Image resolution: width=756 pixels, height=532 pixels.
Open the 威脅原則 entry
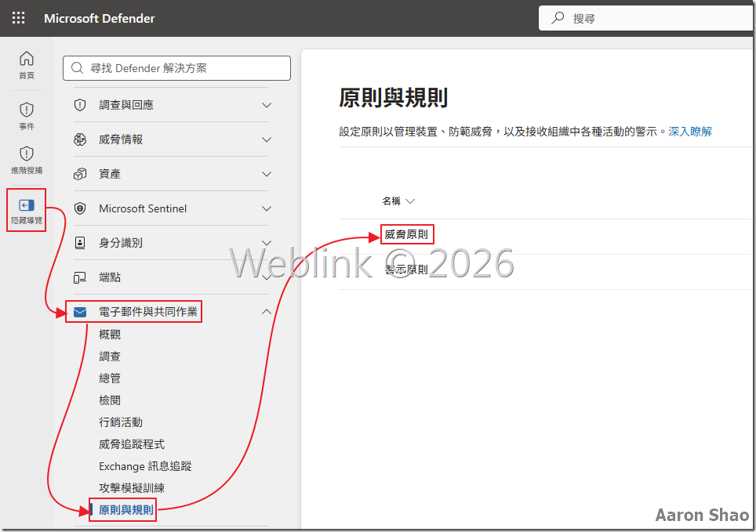[406, 235]
